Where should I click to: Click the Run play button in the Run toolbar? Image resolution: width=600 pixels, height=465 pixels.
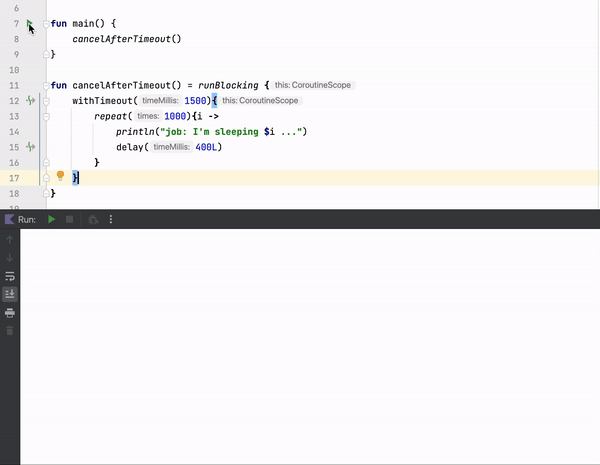(x=51, y=219)
